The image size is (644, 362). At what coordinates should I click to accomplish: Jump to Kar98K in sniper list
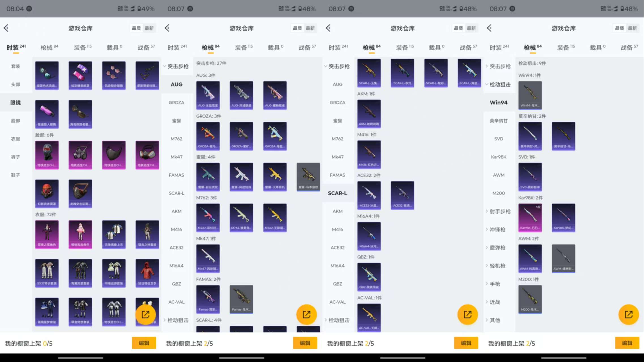(x=498, y=157)
